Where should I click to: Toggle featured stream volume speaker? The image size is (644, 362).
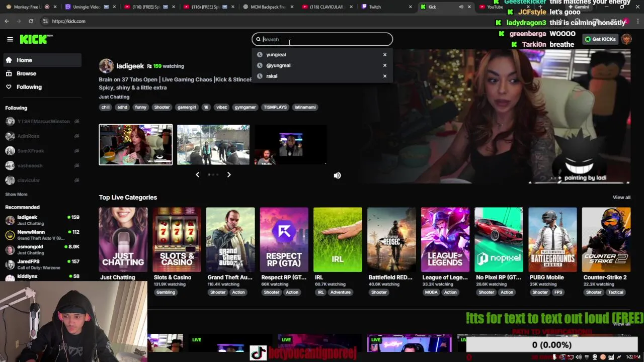[x=337, y=175]
